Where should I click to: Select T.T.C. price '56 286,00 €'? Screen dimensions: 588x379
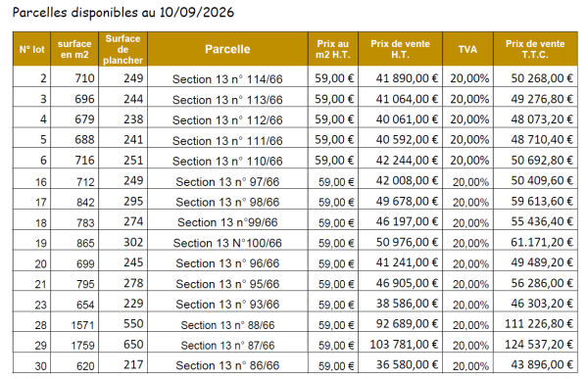[x=542, y=283]
